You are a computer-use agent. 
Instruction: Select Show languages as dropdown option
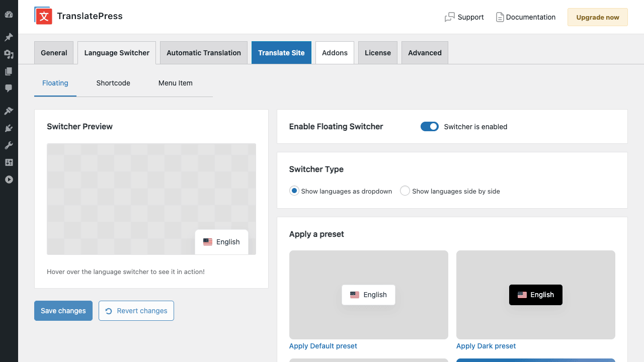294,191
